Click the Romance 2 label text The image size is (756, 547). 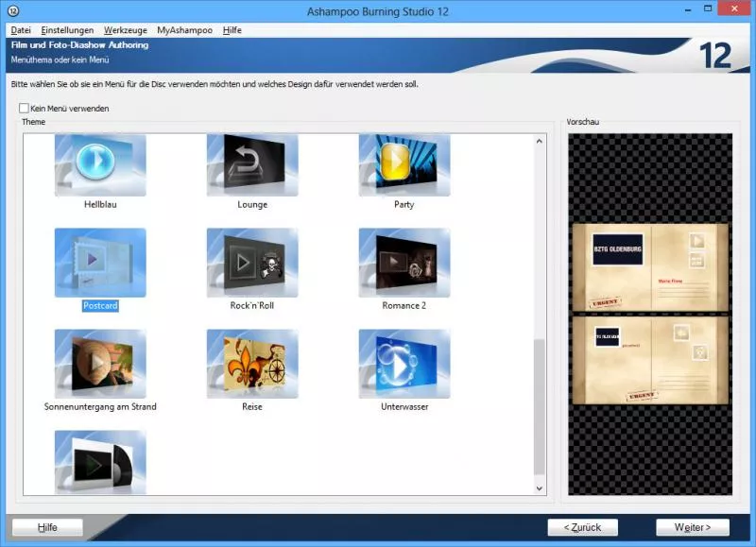click(404, 305)
